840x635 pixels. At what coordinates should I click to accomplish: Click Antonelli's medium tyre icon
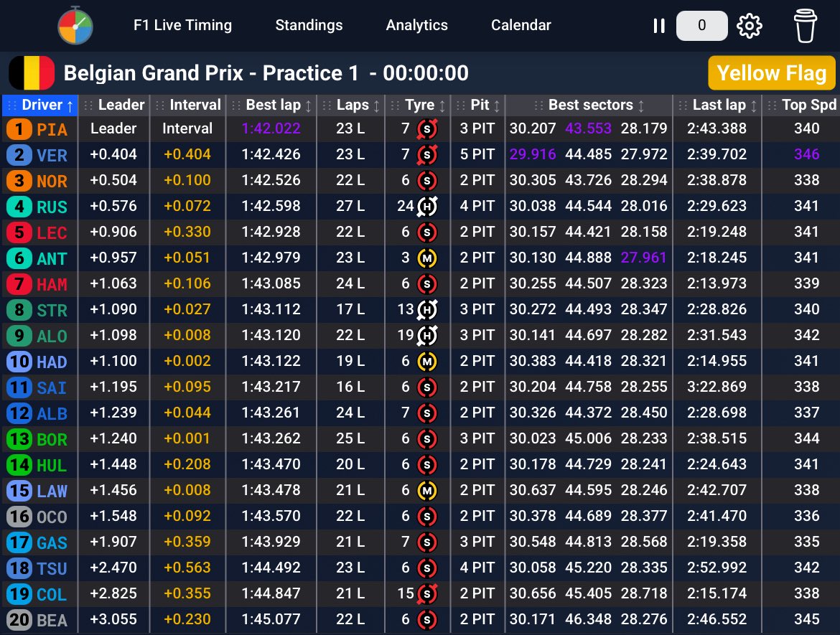pyautogui.click(x=427, y=258)
